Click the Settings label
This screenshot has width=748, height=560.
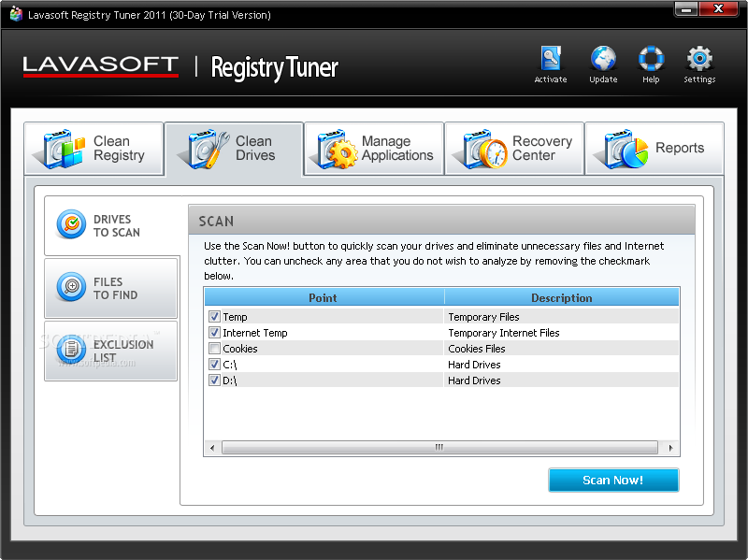[699, 79]
